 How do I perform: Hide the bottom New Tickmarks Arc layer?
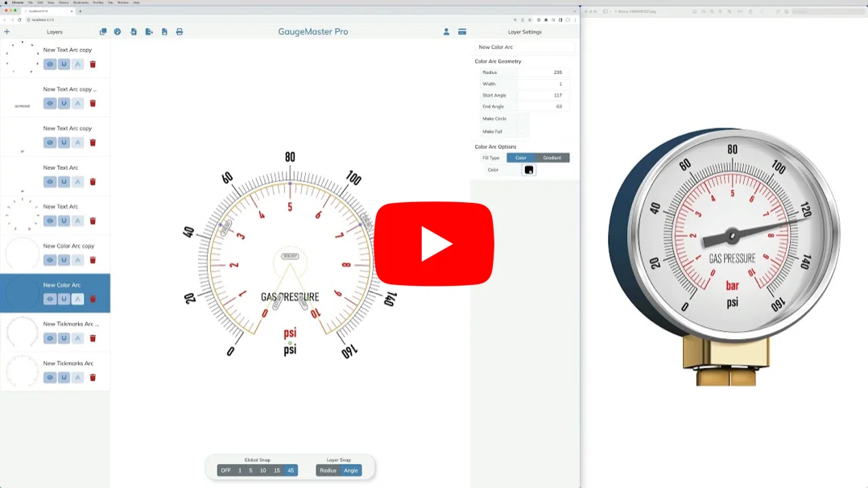tap(50, 378)
